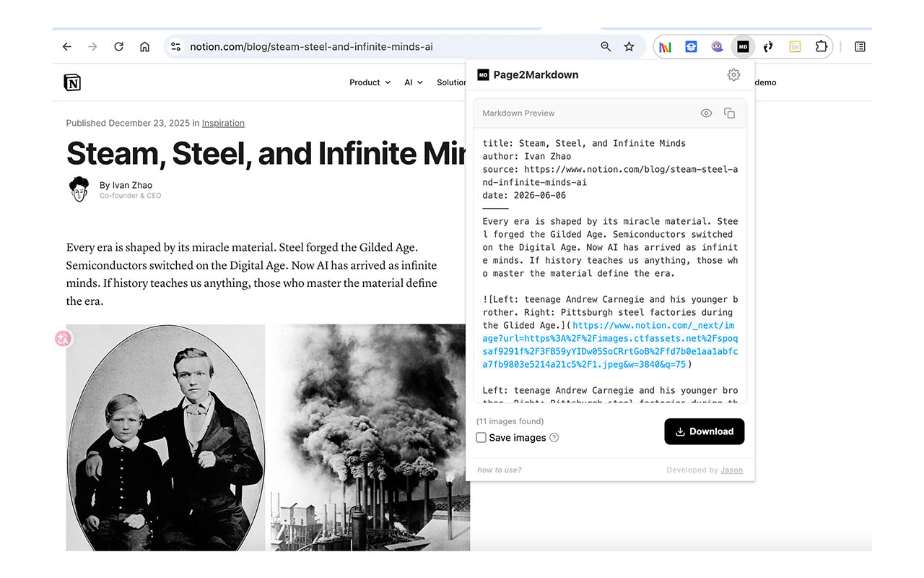Toggle the Page2Markdown MD extension icon

[x=743, y=46]
